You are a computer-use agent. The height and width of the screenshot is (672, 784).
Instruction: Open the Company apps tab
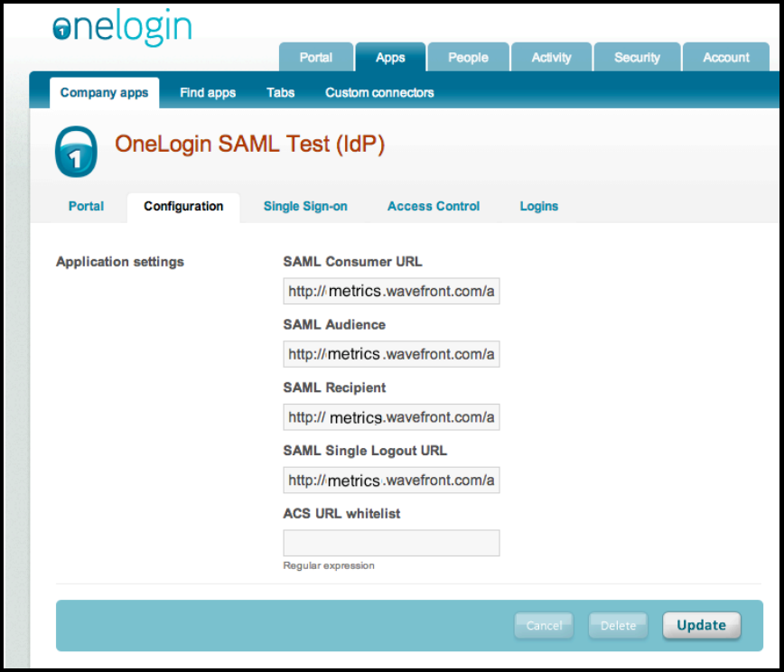click(104, 92)
